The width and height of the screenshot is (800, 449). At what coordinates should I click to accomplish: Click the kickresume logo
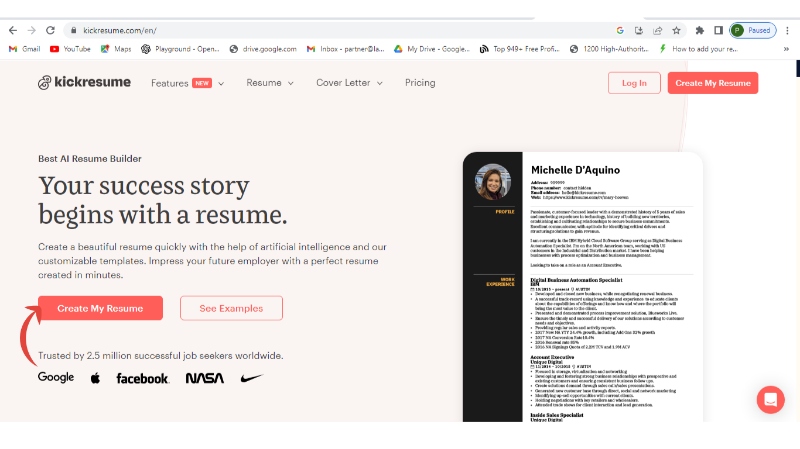(84, 82)
